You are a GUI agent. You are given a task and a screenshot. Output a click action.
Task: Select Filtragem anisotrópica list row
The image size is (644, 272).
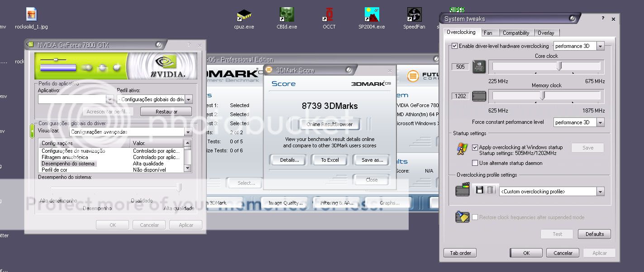point(112,157)
